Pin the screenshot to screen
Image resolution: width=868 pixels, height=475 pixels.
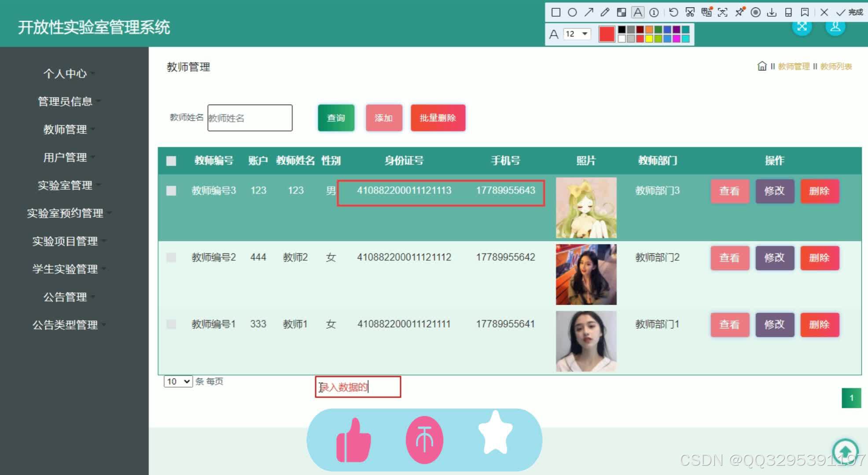[x=739, y=12]
